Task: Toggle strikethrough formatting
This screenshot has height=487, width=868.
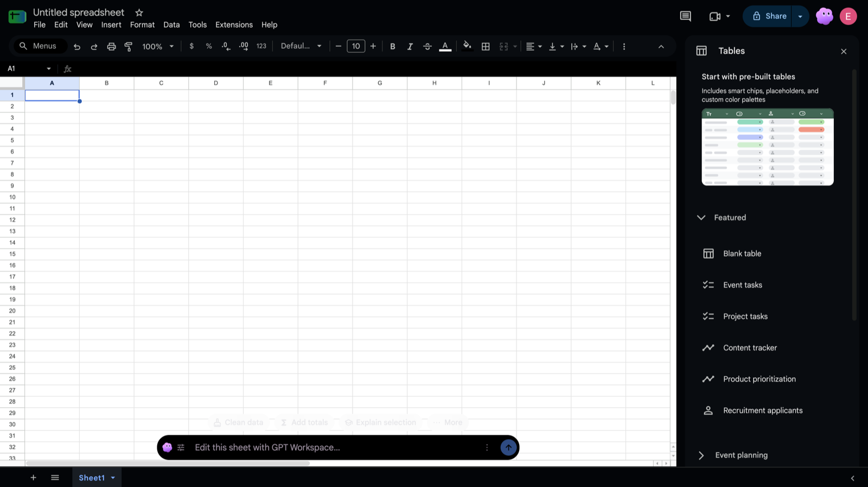Action: (427, 46)
